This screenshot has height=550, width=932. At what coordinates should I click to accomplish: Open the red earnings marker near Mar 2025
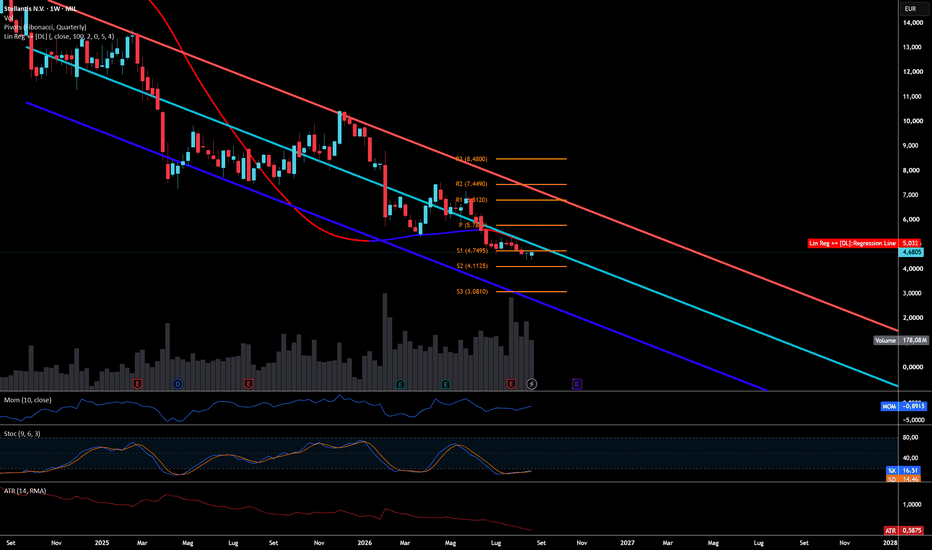tap(137, 384)
